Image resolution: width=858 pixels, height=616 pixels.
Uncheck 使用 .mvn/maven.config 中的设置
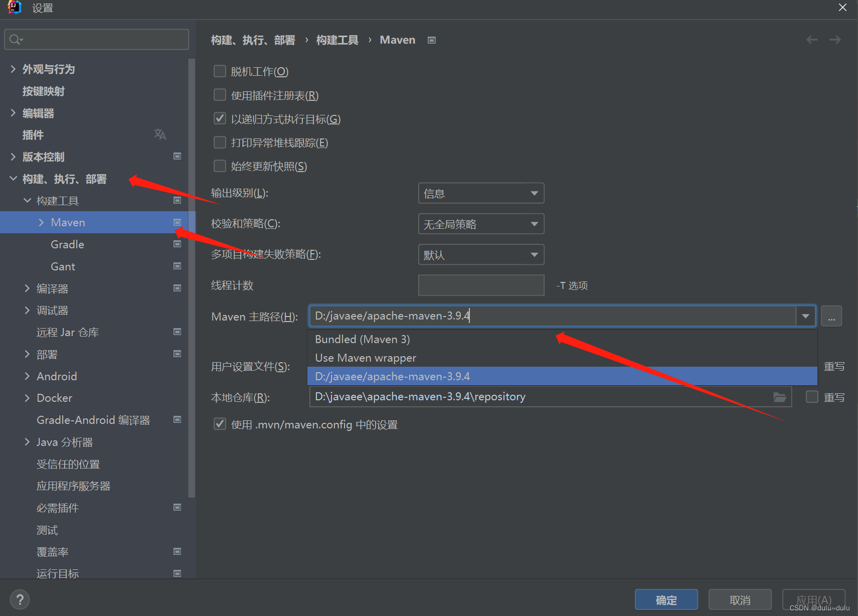(x=220, y=424)
